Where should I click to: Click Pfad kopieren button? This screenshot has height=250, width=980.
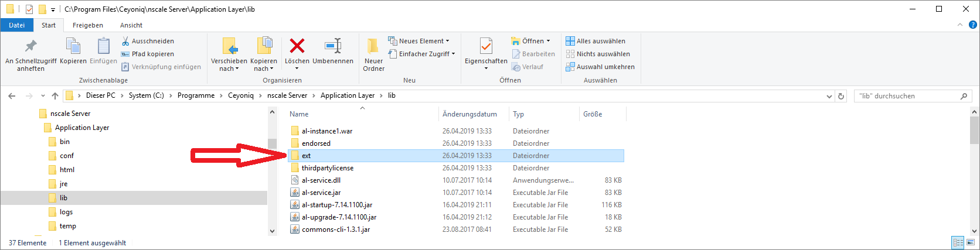[147, 54]
